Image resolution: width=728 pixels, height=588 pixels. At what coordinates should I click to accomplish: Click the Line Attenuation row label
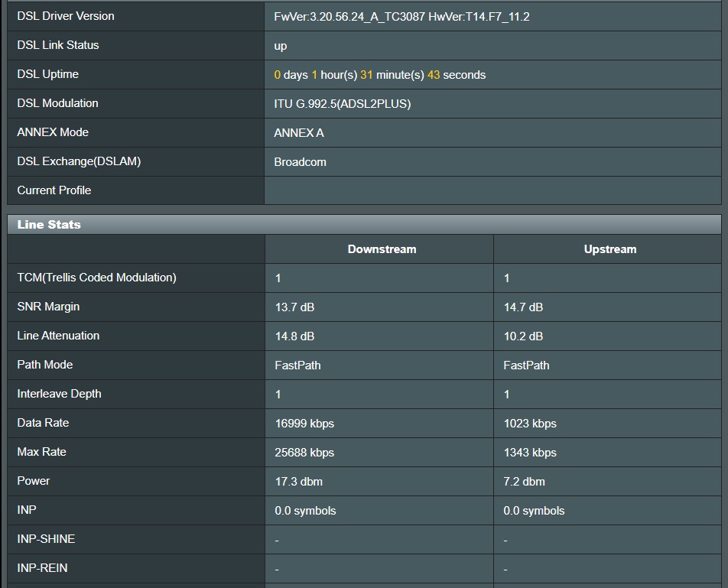point(58,336)
